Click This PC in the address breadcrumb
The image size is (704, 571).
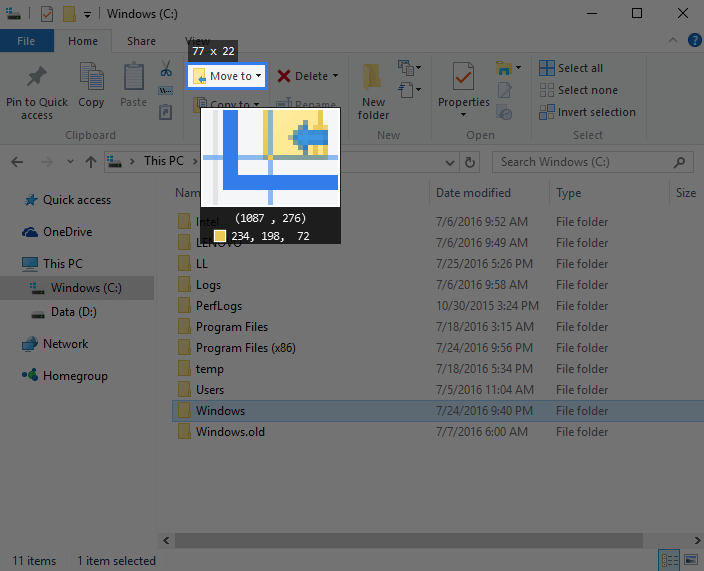pyautogui.click(x=163, y=161)
